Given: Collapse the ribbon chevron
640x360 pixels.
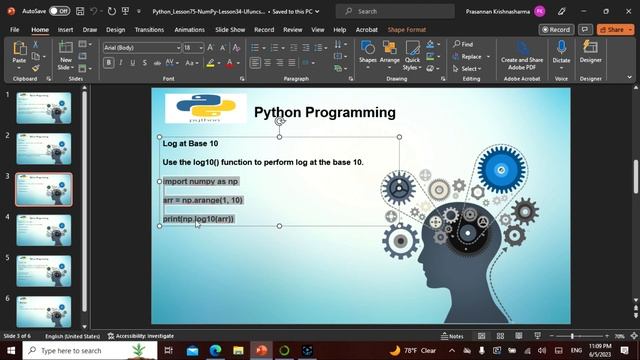Looking at the screenshot, I should [629, 77].
